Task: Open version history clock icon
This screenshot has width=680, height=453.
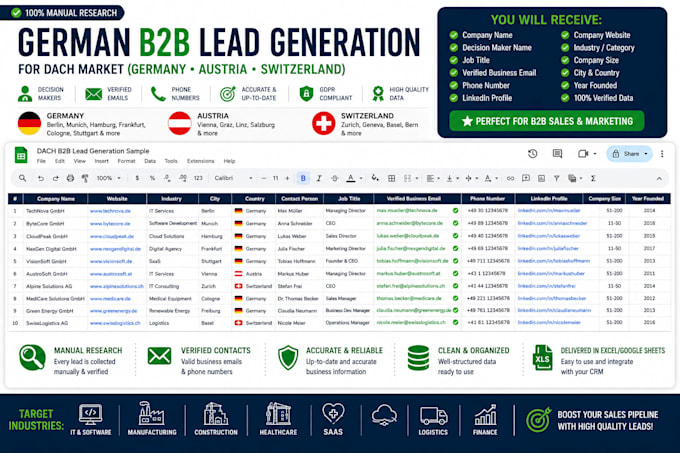Action: 533,153
